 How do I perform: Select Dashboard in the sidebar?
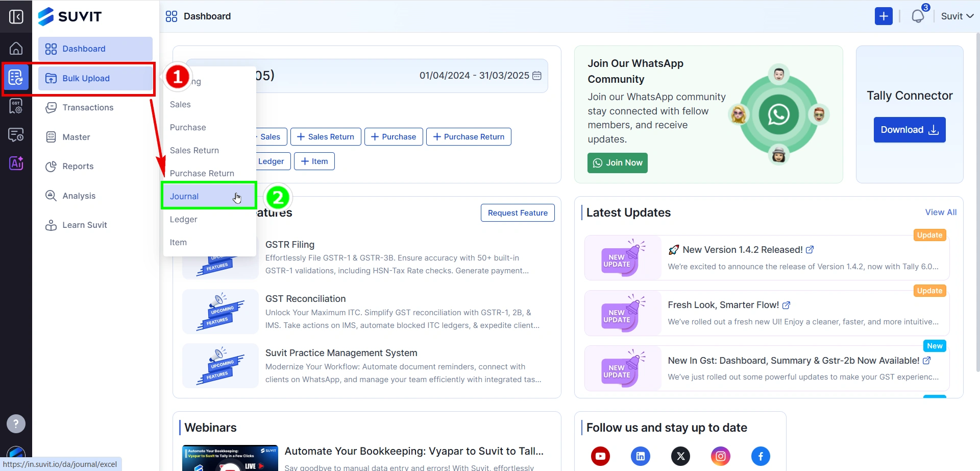pyautogui.click(x=95, y=49)
